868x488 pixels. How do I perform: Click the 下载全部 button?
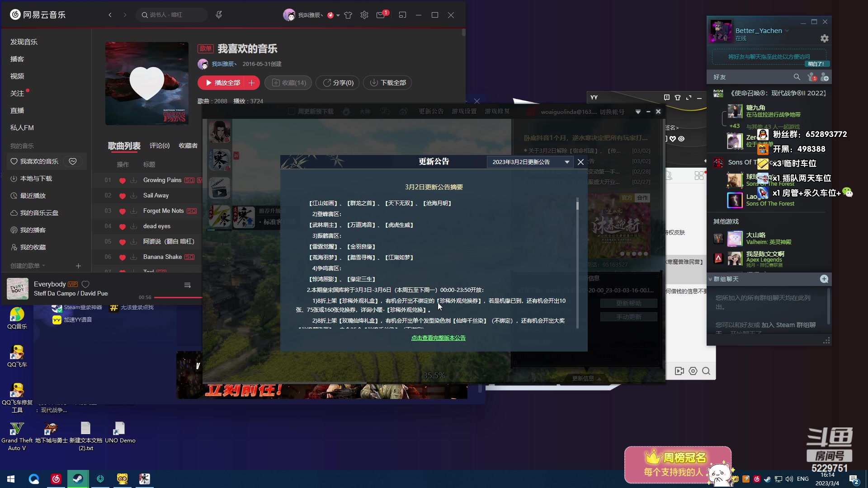[x=388, y=83]
